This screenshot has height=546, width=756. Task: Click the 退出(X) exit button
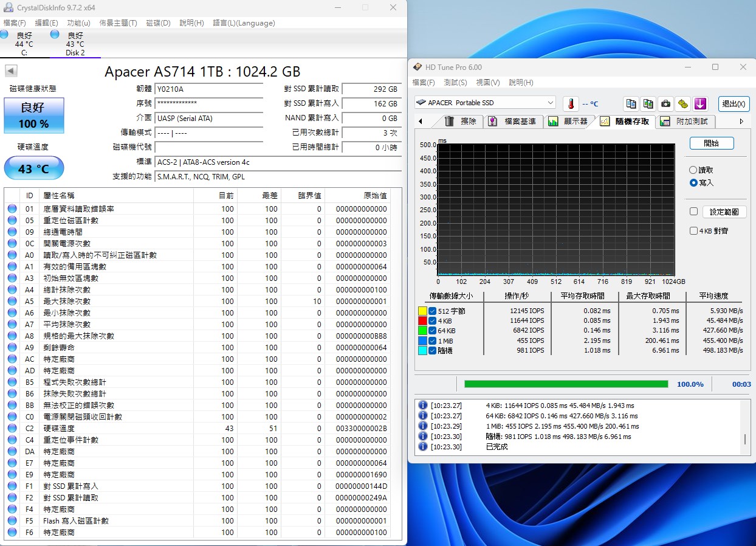tap(734, 104)
